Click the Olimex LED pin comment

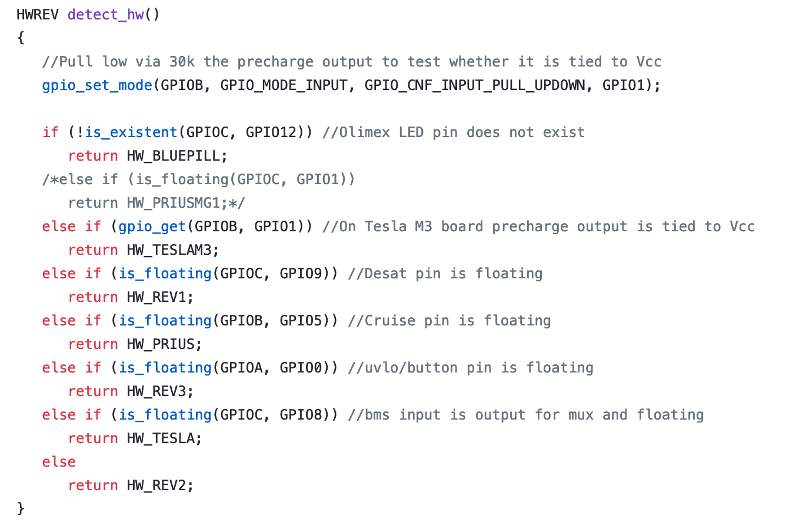pos(453,132)
